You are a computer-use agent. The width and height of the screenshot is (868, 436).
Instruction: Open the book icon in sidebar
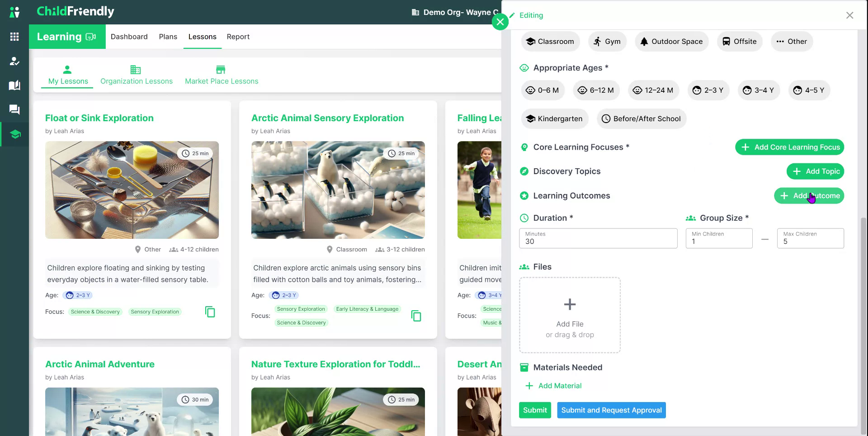14,85
